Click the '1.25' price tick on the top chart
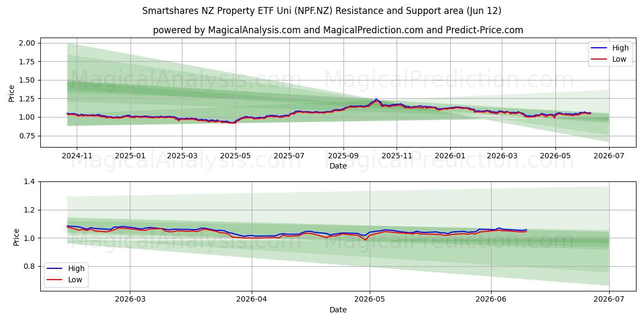 pos(27,99)
